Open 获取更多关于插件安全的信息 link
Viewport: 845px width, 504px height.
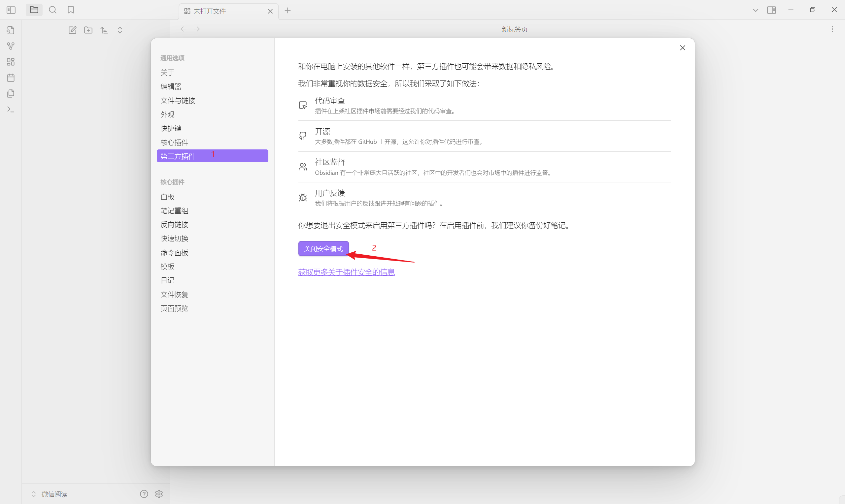346,272
